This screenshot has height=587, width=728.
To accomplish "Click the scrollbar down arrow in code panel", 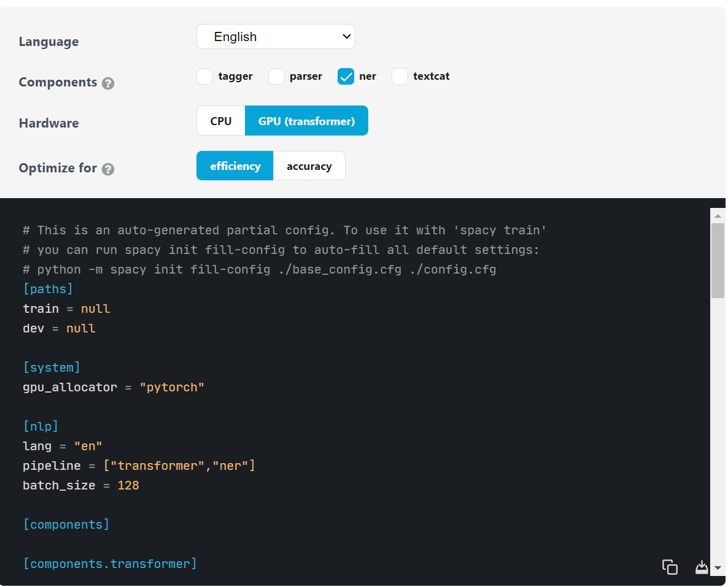I will click(x=718, y=568).
